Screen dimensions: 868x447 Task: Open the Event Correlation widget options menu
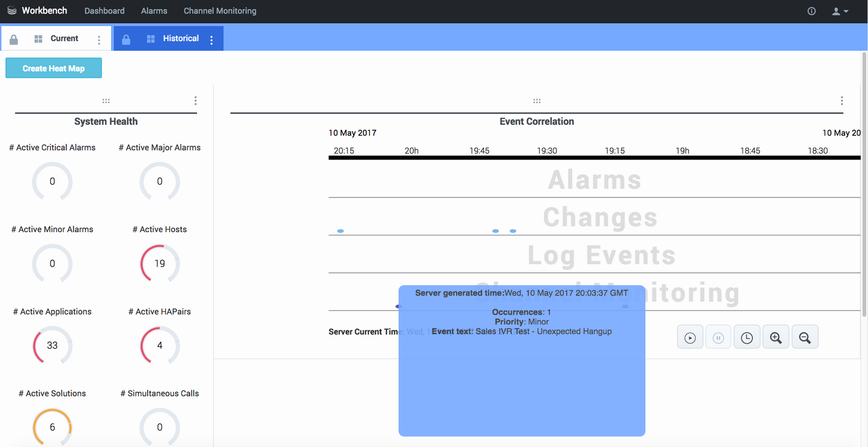coord(841,101)
